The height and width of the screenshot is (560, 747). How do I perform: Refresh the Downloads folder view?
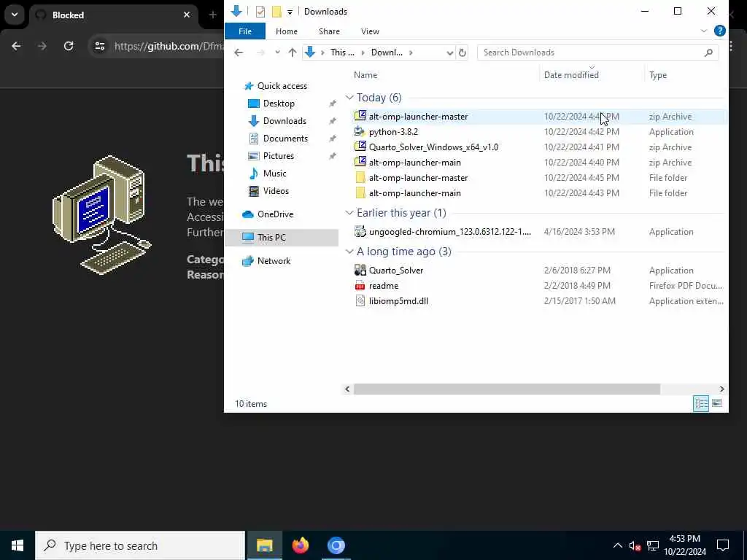point(462,52)
